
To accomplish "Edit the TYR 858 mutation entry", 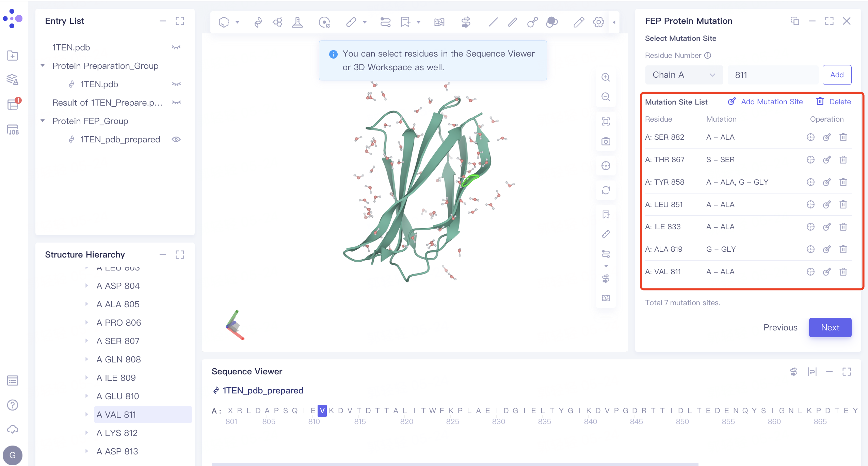I will (826, 182).
